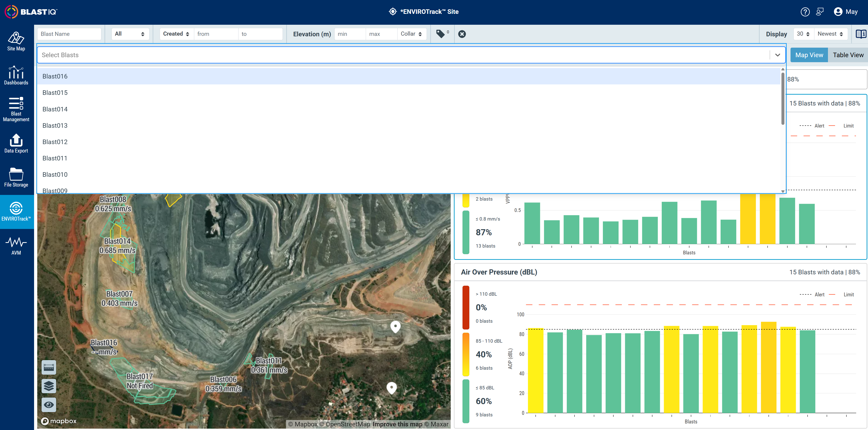Click the mapbox logo
The width and height of the screenshot is (868, 430).
[59, 421]
